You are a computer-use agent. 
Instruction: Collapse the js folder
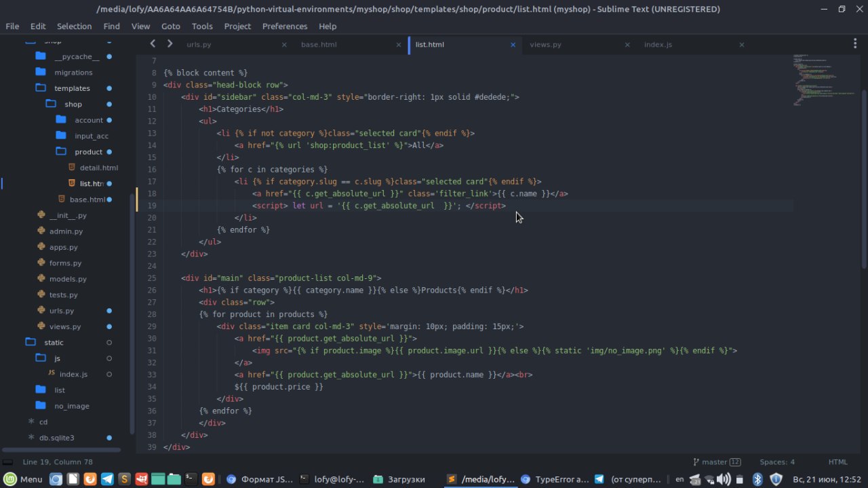57,358
